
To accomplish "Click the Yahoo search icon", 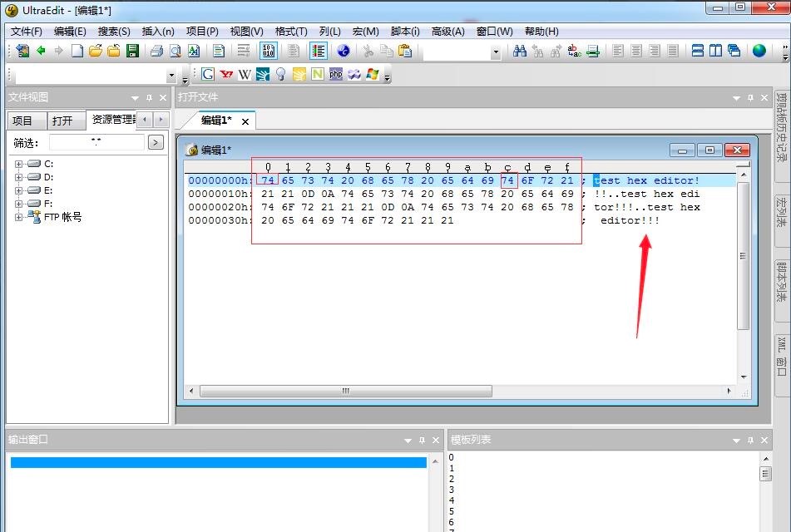I will tap(226, 75).
